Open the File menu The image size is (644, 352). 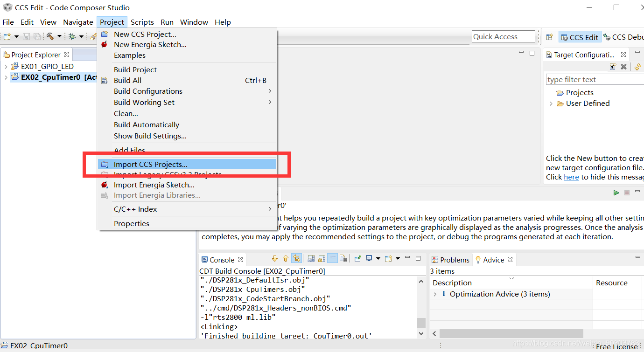[x=8, y=22]
